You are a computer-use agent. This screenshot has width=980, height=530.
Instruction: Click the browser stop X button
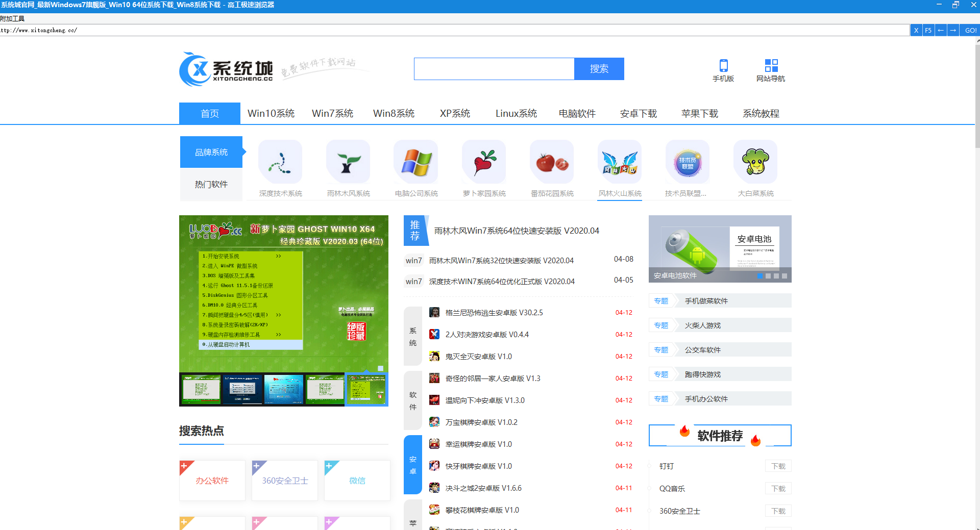tap(916, 30)
